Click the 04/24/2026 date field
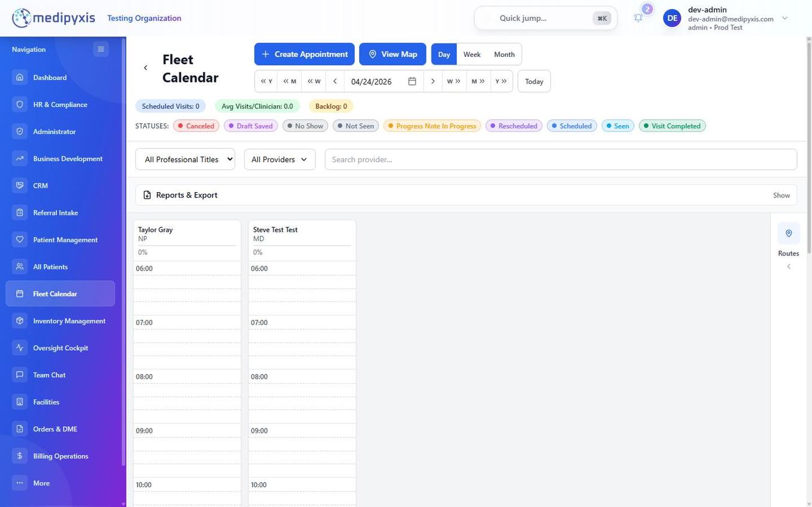 click(x=384, y=81)
